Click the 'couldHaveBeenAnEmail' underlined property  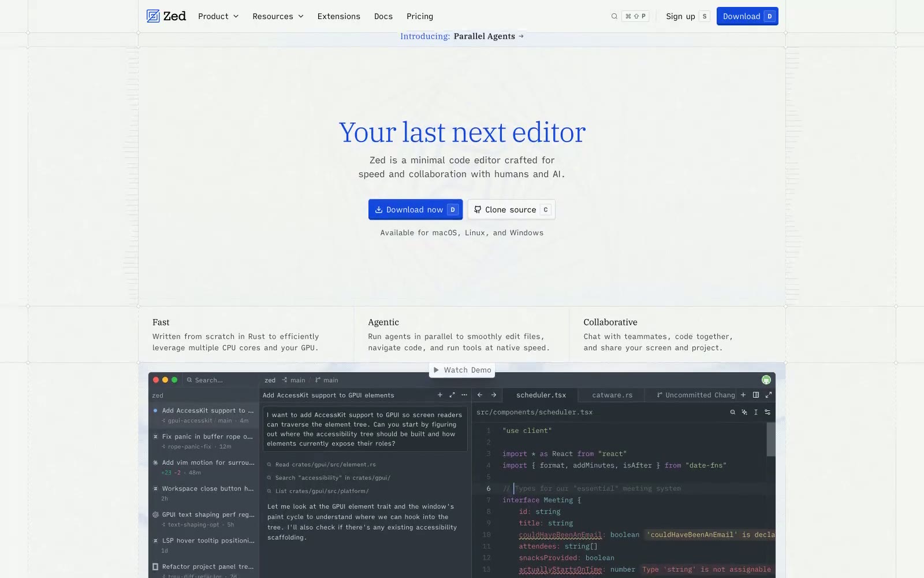pos(560,535)
